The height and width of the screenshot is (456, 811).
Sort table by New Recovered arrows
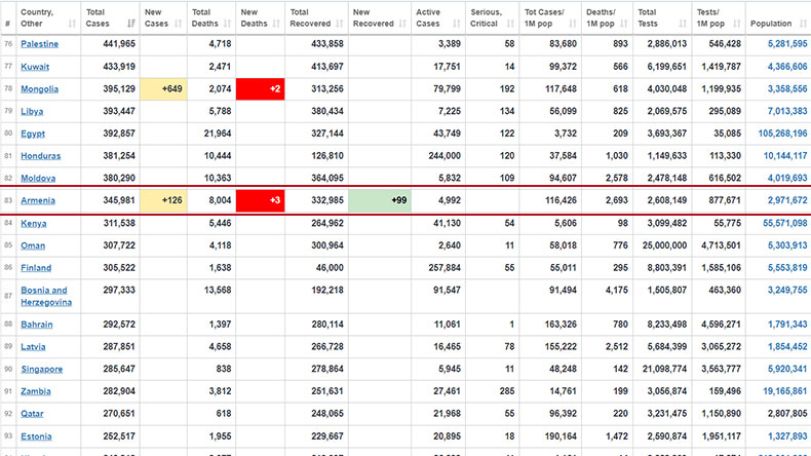point(403,24)
